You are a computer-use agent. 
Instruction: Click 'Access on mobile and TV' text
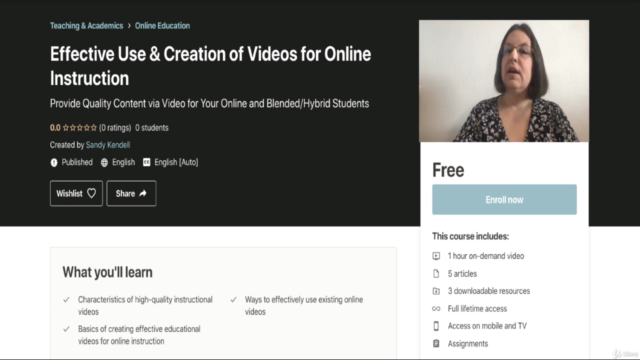click(x=487, y=326)
